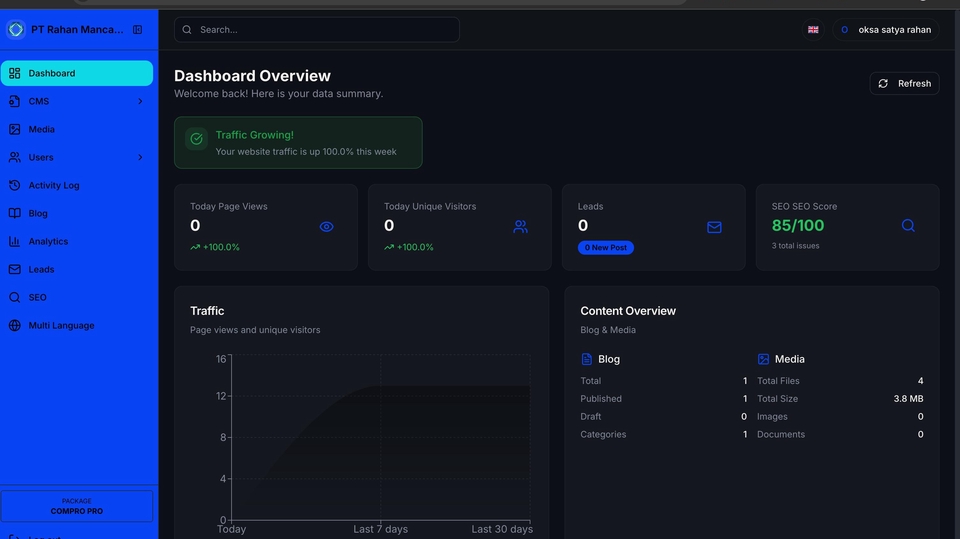The height and width of the screenshot is (539, 960).
Task: Click the Dashboard Overview heading
Action: 252,76
